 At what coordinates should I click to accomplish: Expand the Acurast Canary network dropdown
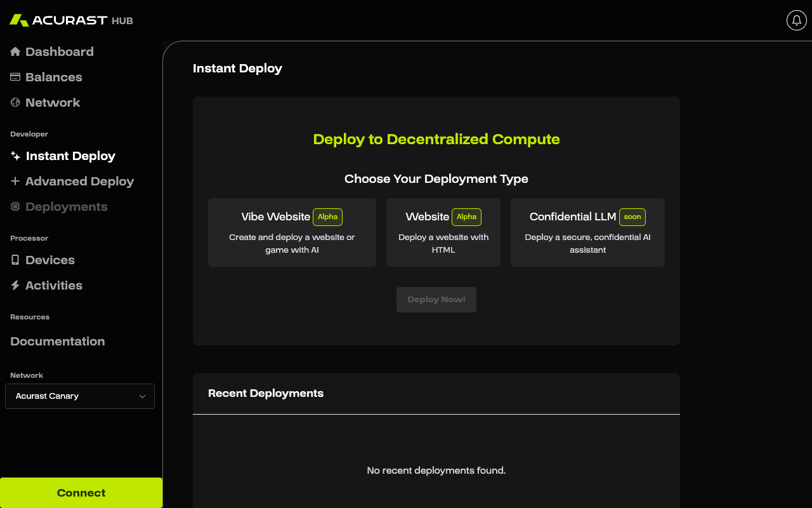[x=80, y=396]
